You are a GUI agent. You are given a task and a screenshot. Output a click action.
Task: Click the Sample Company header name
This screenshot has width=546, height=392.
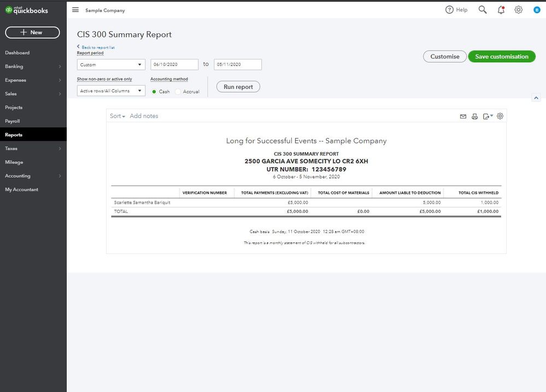pos(105,10)
